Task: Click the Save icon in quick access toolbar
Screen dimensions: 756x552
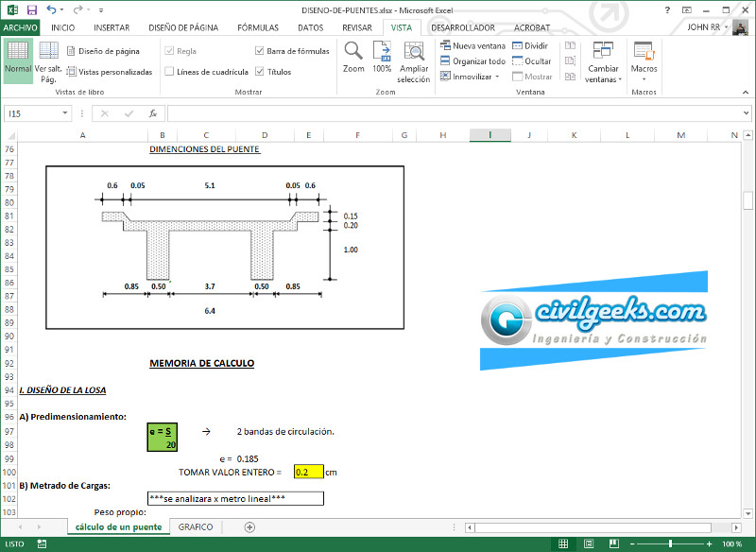Action: (x=32, y=9)
